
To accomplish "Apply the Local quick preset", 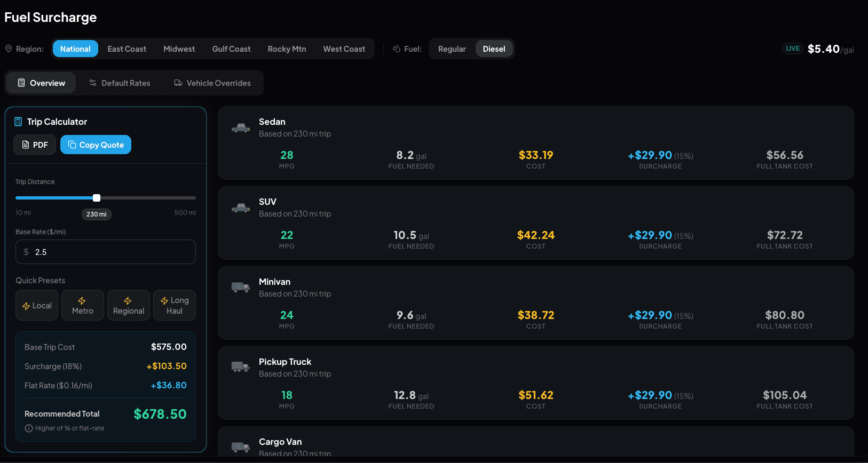I will (x=37, y=305).
